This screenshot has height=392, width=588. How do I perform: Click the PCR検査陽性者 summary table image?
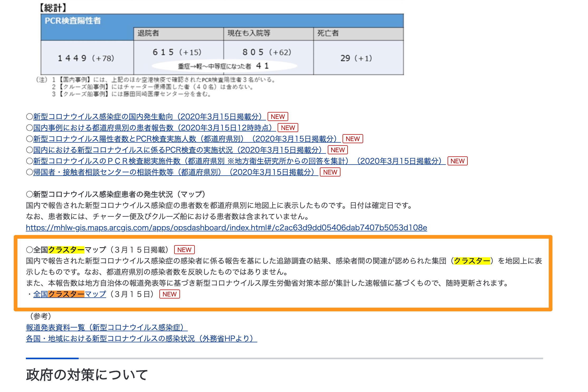pos(222,44)
